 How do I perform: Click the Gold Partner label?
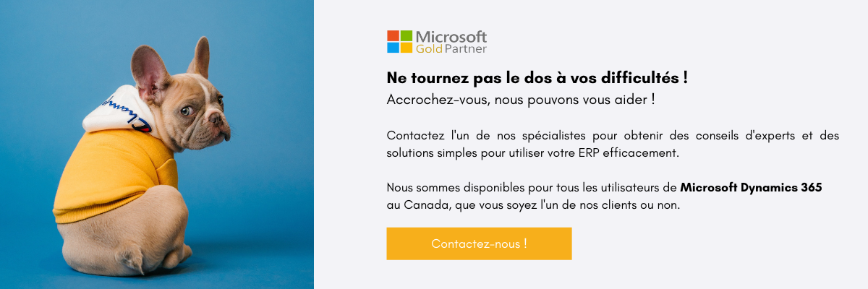(451, 49)
